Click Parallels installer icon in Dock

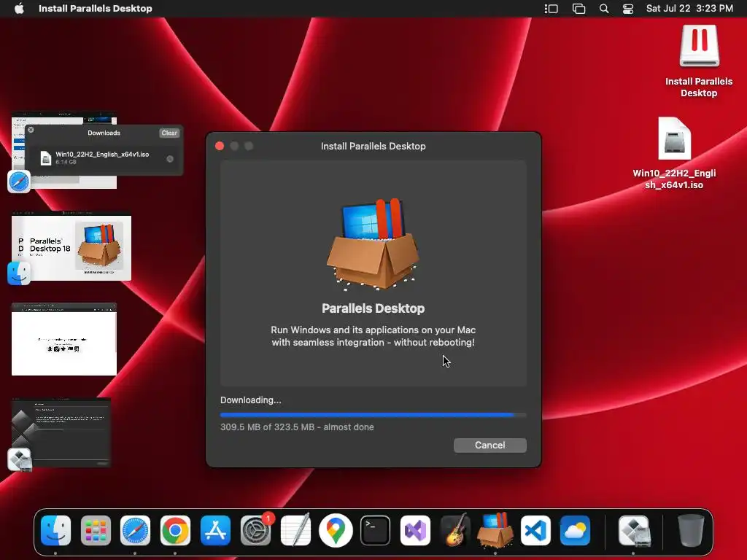tap(495, 529)
